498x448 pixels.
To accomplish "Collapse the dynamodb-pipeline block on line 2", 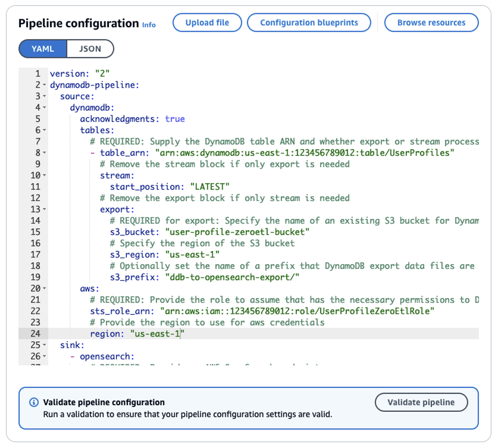I will (x=44, y=85).
